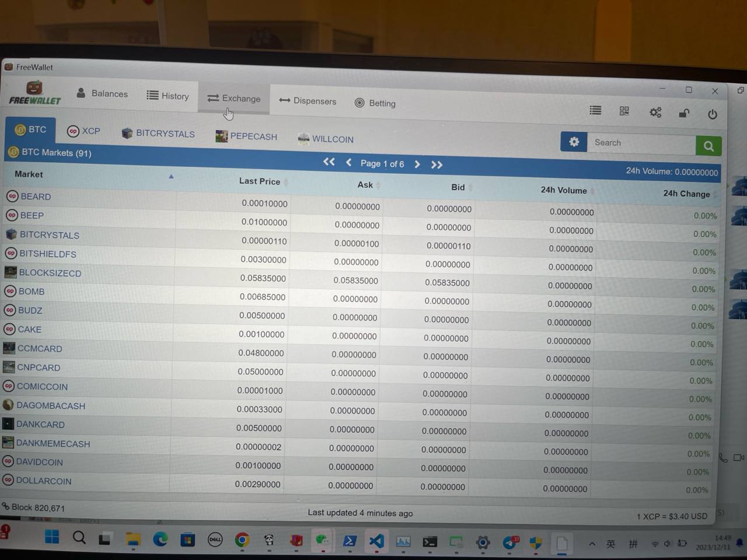The width and height of the screenshot is (747, 560).
Task: Click the CCMCARD thumbnail icon
Action: [9, 348]
